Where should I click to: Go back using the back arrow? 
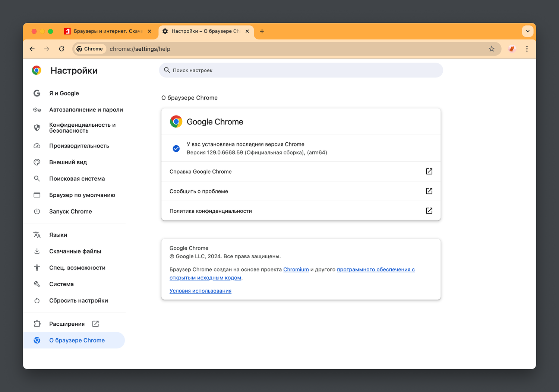click(32, 49)
